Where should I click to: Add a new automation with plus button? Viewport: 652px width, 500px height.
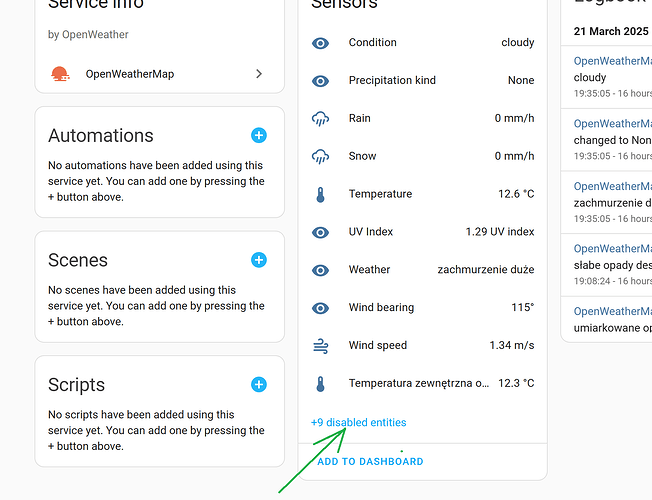coord(258,135)
